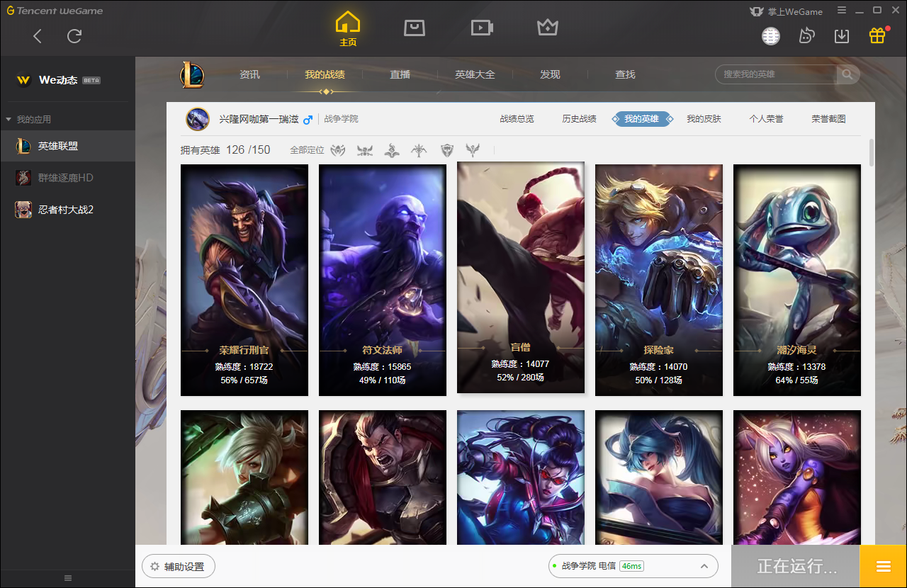Image resolution: width=907 pixels, height=588 pixels.
Task: Open the live video section icon
Action: coord(482,28)
